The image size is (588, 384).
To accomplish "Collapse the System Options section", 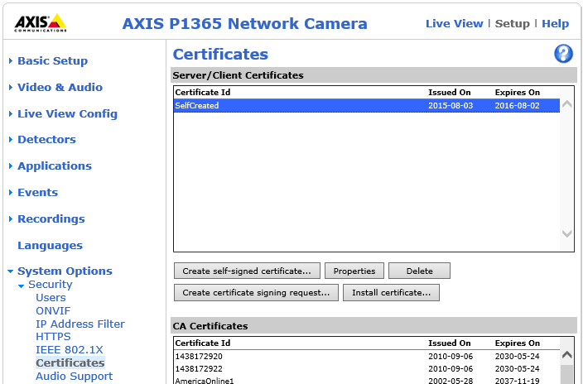I will [65, 271].
